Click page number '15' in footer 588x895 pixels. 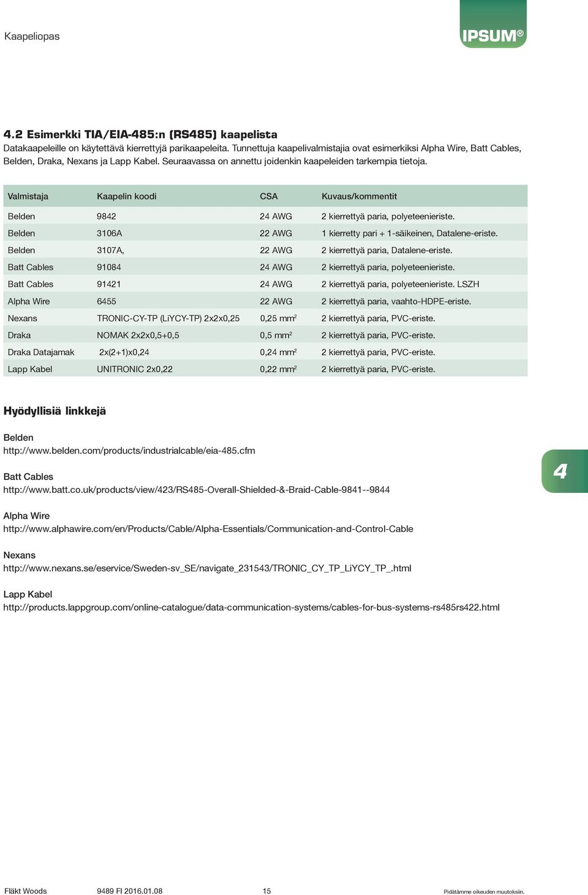pos(267,891)
